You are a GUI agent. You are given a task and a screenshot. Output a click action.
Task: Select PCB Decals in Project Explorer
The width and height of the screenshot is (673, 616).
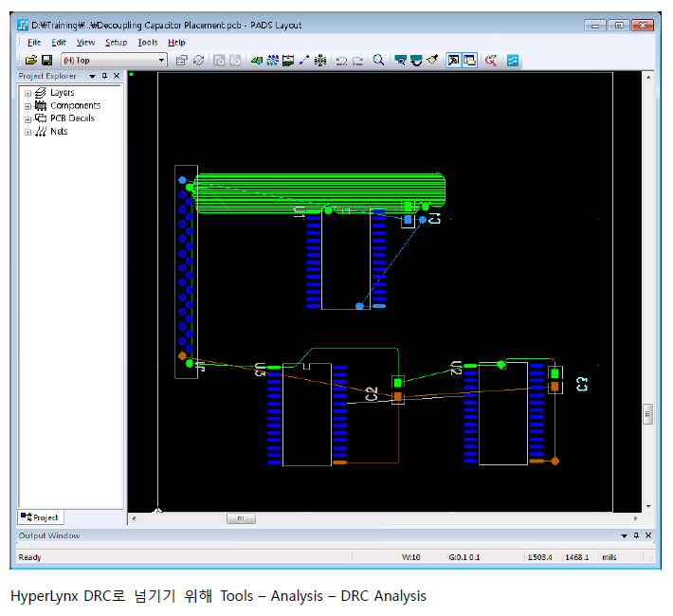coord(72,118)
